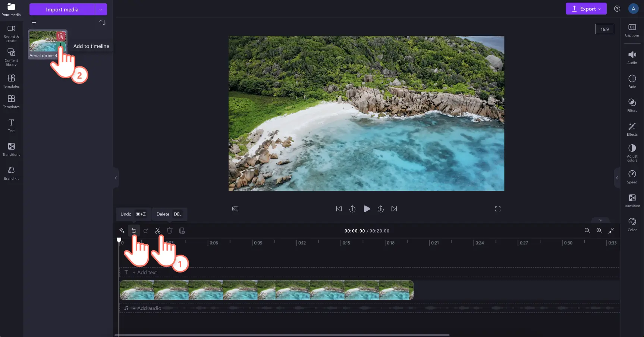Open Record & create panel

11,34
